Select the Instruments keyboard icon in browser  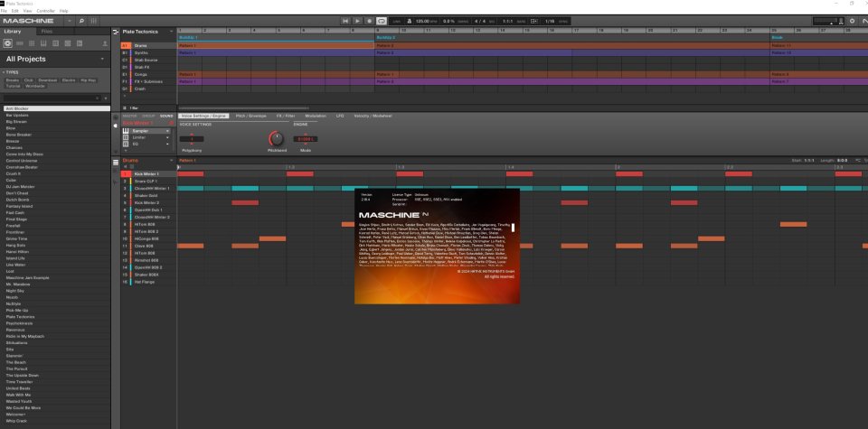click(x=43, y=43)
